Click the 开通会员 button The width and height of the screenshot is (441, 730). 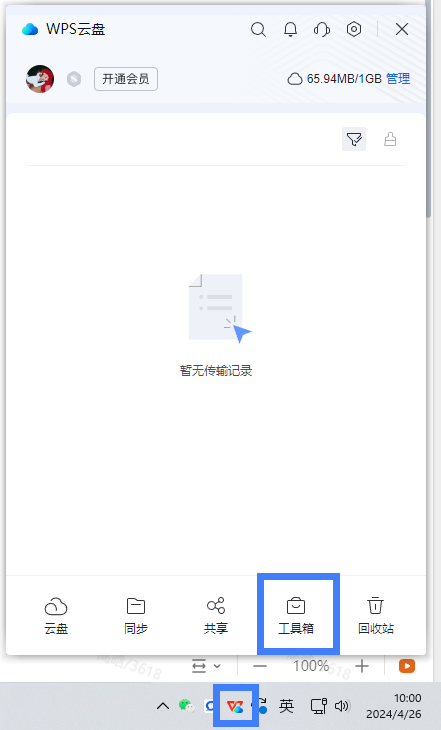click(126, 79)
